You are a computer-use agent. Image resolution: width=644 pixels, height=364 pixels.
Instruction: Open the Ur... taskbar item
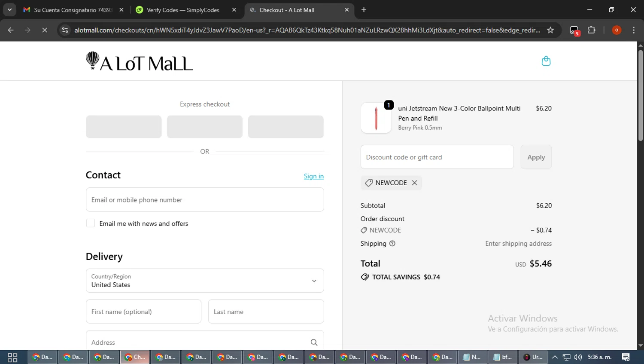tap(533, 357)
